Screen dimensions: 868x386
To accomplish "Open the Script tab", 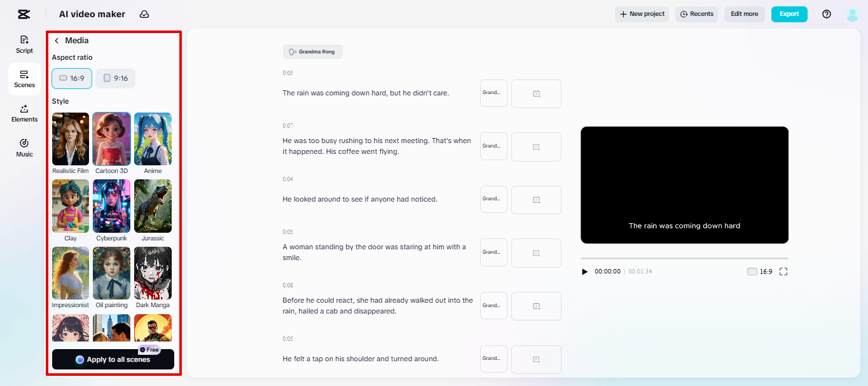I will (x=24, y=45).
